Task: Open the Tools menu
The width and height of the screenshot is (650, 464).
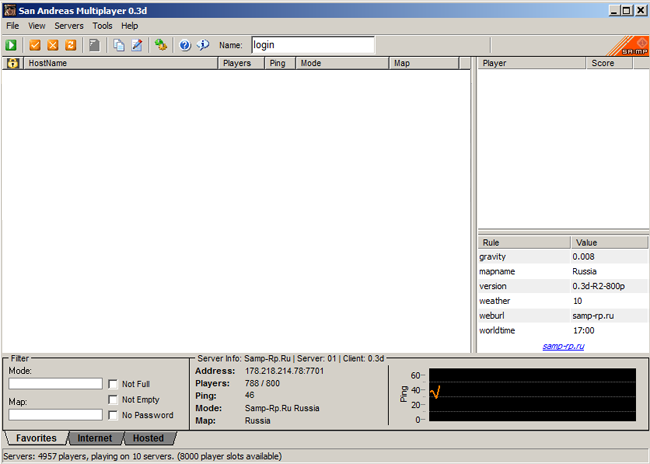Action: pyautogui.click(x=102, y=26)
